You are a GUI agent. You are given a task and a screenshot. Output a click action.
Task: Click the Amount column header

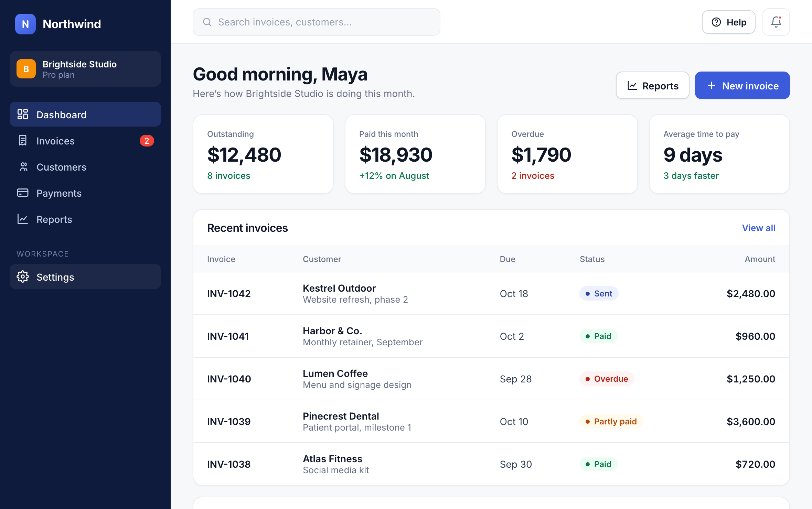(x=760, y=259)
